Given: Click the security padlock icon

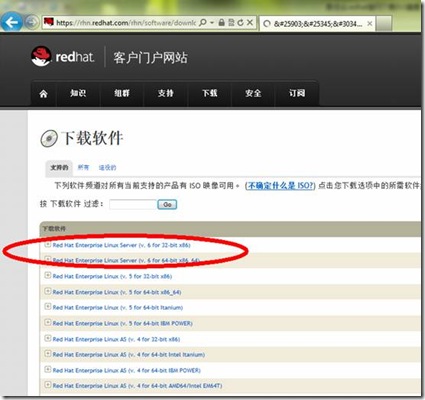Looking at the screenshot, I should 221,23.
